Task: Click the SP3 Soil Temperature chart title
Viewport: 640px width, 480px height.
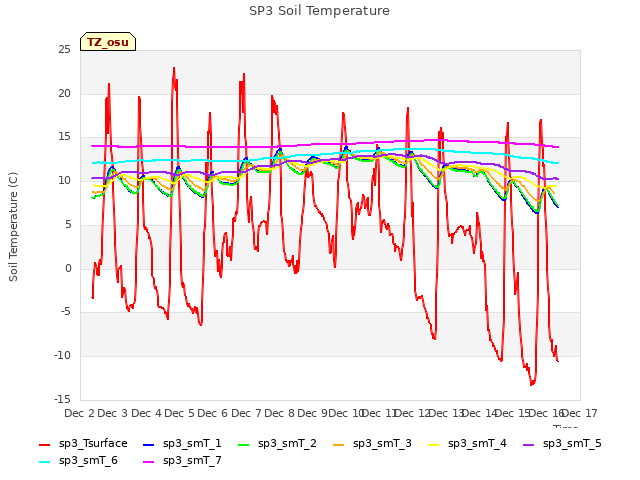Action: tap(319, 11)
